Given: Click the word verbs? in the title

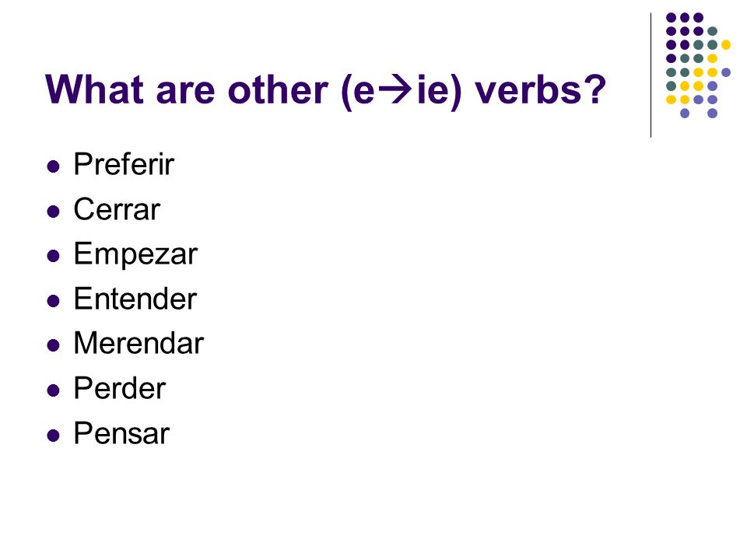Looking at the screenshot, I should (540, 90).
